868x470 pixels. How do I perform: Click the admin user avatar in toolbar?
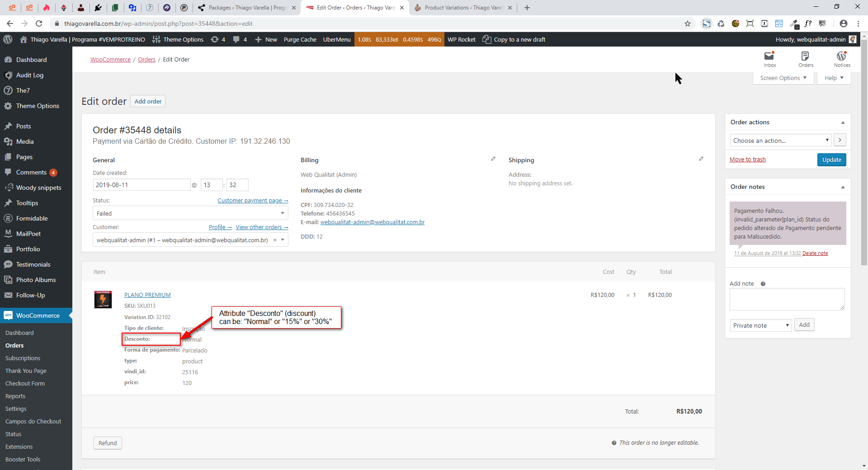tap(853, 39)
